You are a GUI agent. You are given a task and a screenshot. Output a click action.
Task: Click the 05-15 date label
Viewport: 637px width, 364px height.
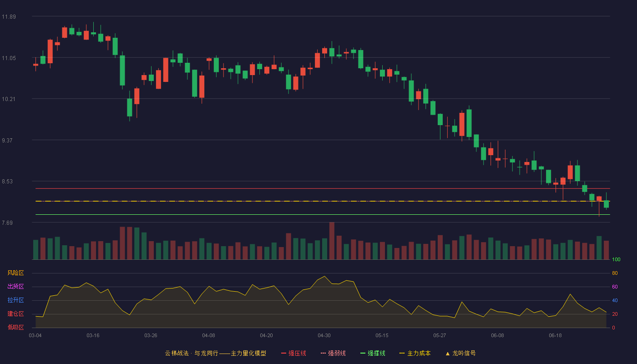382,335
